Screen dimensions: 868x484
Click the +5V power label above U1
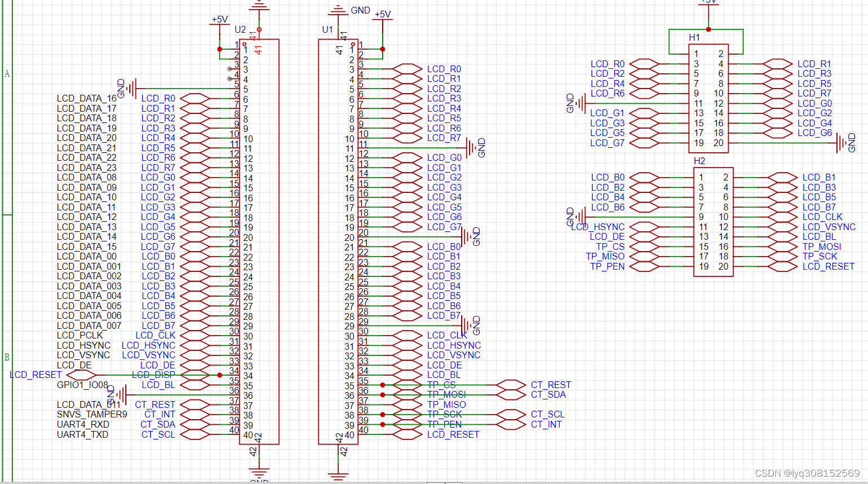point(383,14)
